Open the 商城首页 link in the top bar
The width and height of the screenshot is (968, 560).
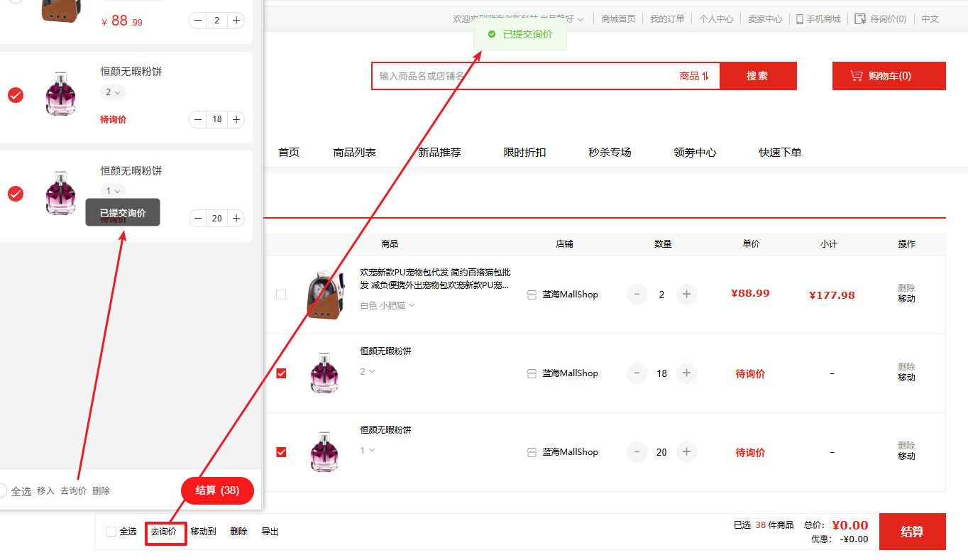coord(618,19)
